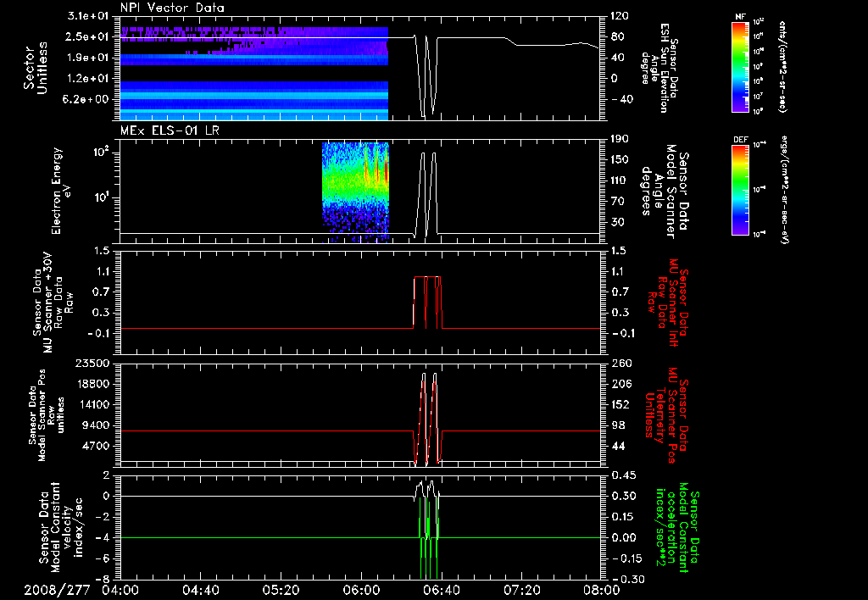Click the 9400 scanner position tick
Viewport: 868px width, 600px height.
click(95, 425)
